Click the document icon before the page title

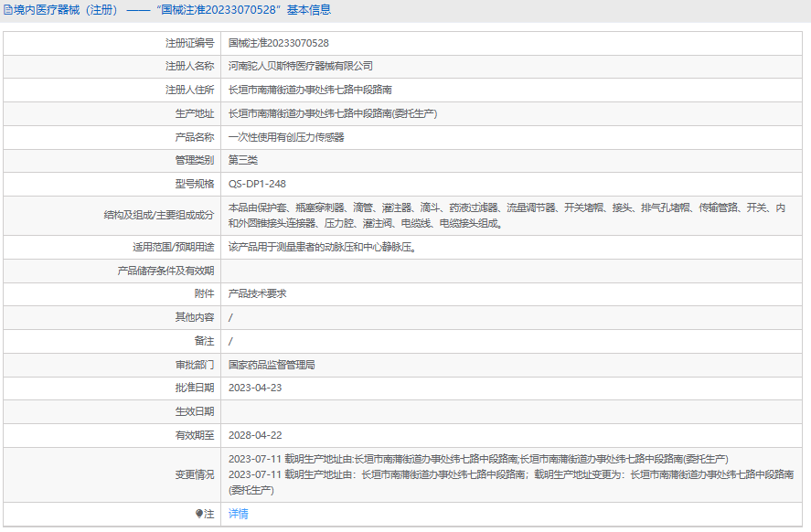click(x=7, y=10)
